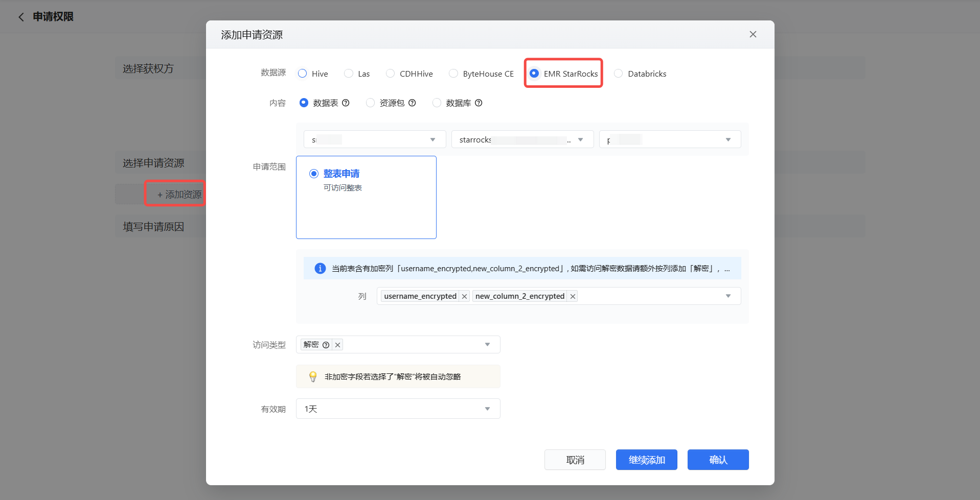Click the 继续添加 button
This screenshot has height=500, width=980.
(646, 460)
